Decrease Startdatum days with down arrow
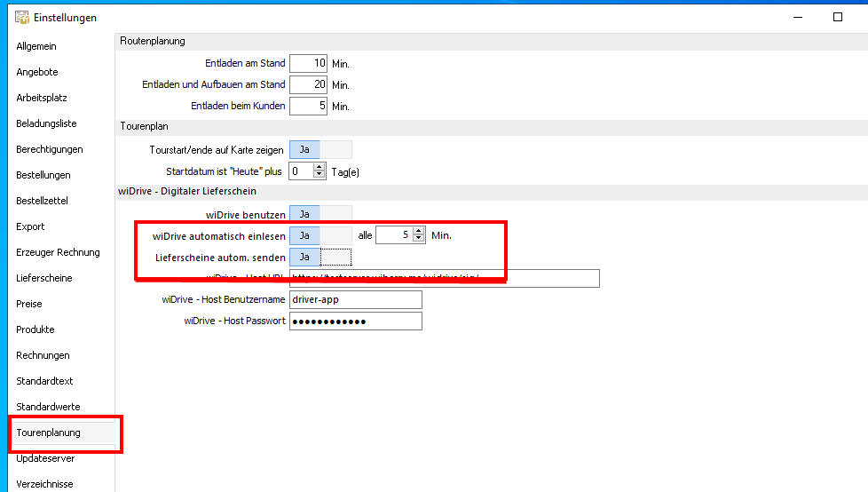The width and height of the screenshot is (868, 492). pyautogui.click(x=320, y=175)
